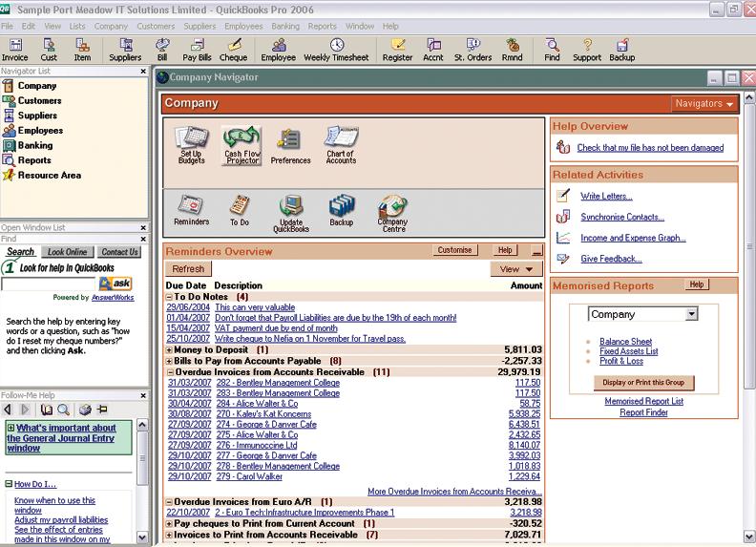This screenshot has width=756, height=547.
Task: Collapse the To Do Notes section
Action: 169,297
